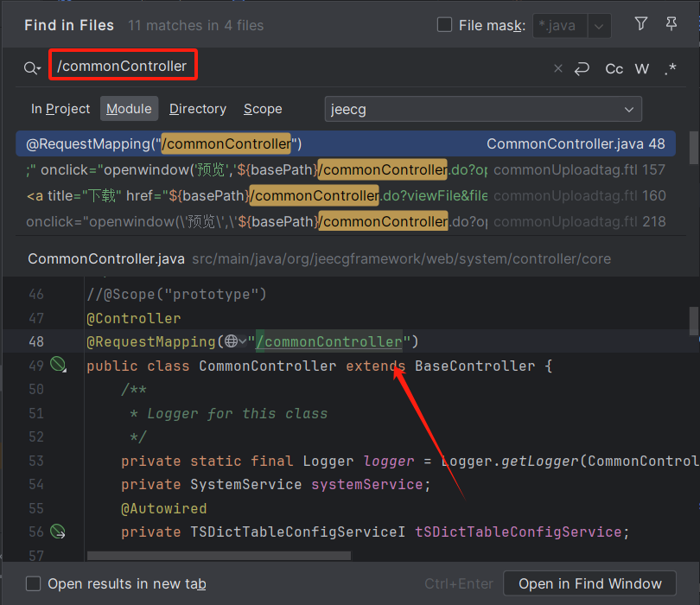Switch scope to In Project tab
700x605 pixels.
(60, 109)
